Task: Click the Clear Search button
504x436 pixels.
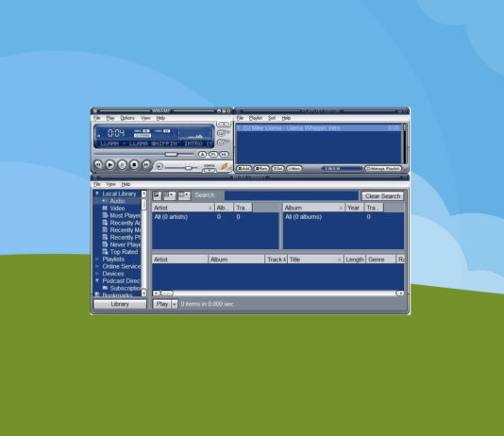Action: pos(382,196)
